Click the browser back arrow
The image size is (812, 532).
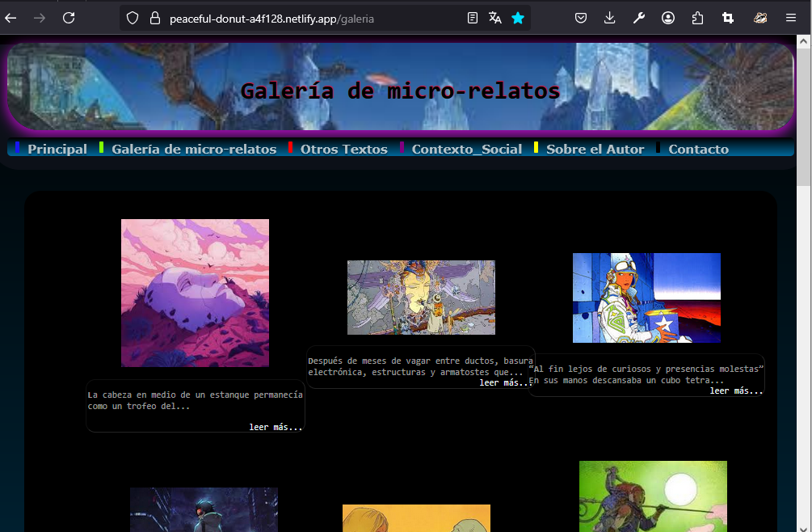pos(11,18)
